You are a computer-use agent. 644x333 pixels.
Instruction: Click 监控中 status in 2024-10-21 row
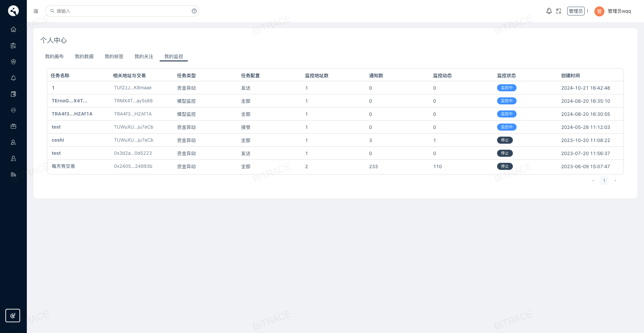(x=506, y=88)
